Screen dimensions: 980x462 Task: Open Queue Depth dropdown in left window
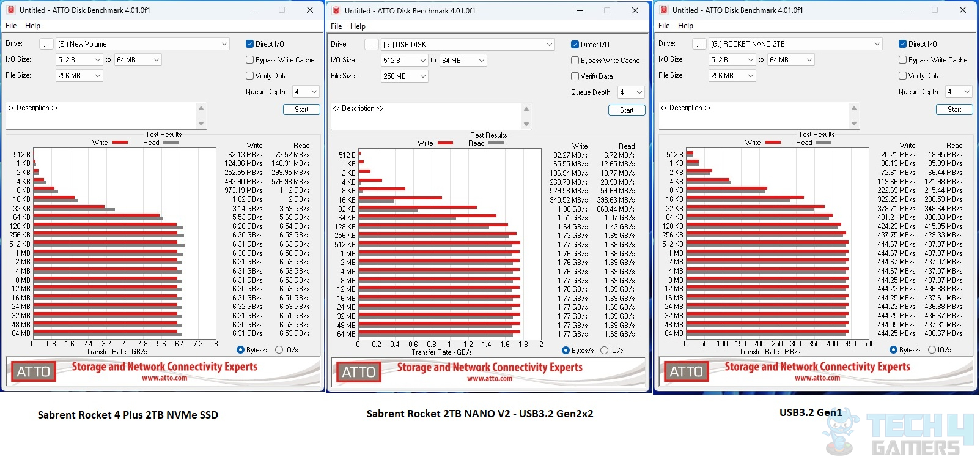306,92
